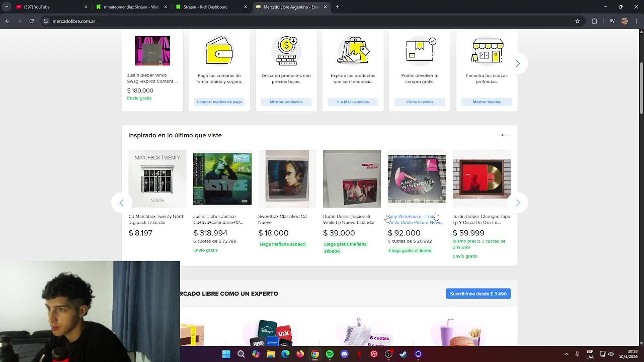Show hidden system tray icons chevron
Image resolution: width=644 pixels, height=362 pixels.
566,354
